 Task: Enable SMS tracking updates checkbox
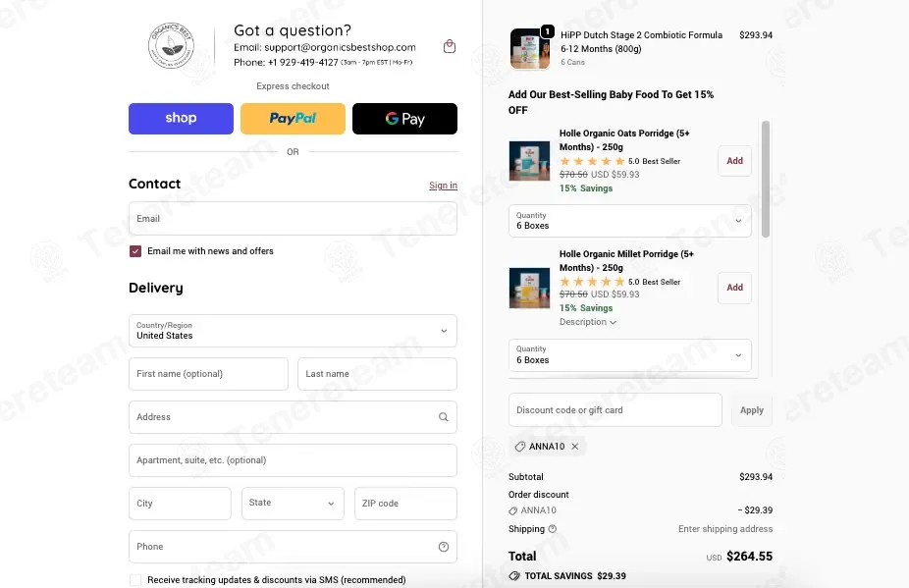point(135,580)
